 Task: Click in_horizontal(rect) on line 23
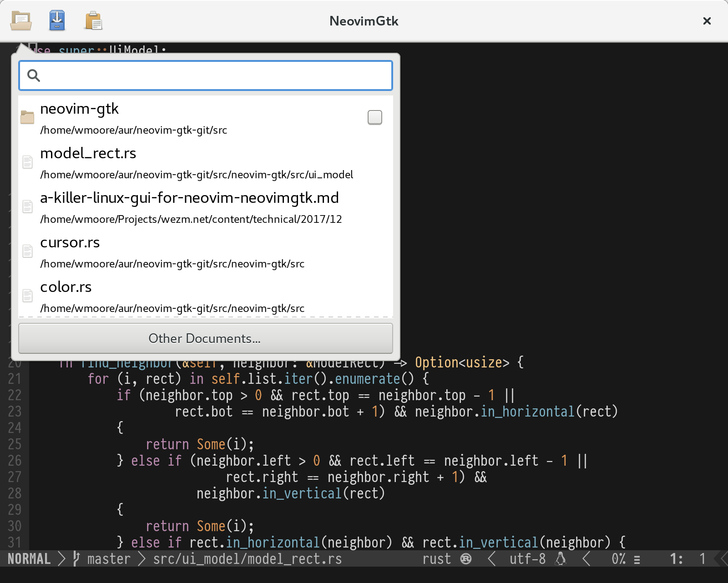550,411
